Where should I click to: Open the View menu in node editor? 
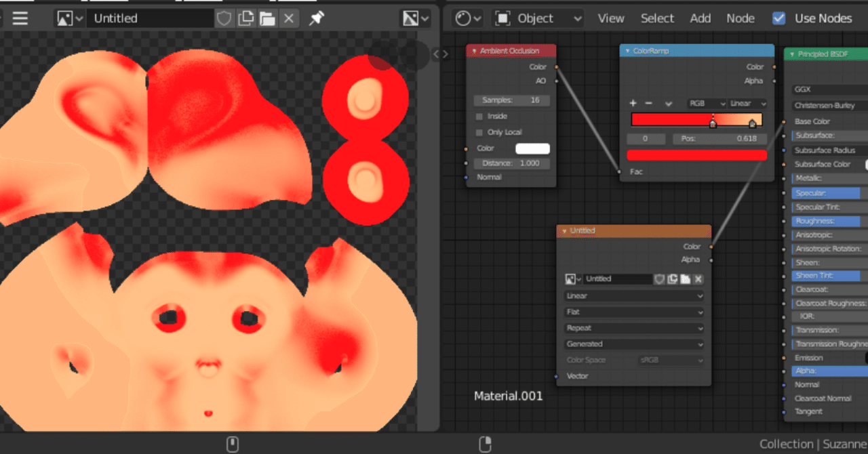pyautogui.click(x=610, y=18)
